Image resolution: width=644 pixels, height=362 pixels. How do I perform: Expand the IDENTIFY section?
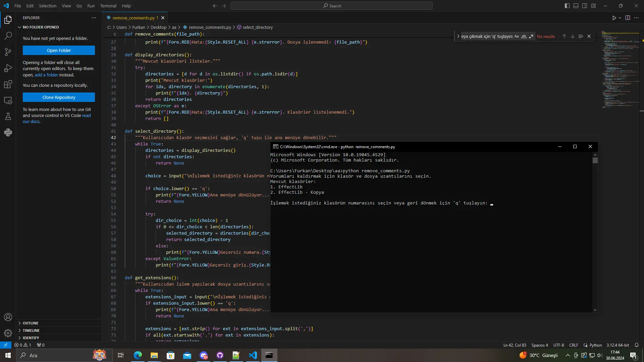click(x=59, y=338)
